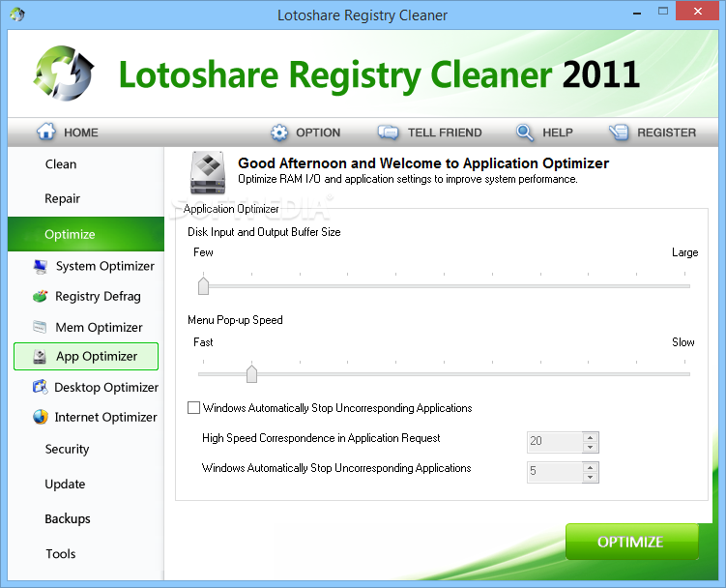Increase the value 5 spinner with up arrow
Image resolution: width=726 pixels, height=588 pixels.
[x=590, y=467]
